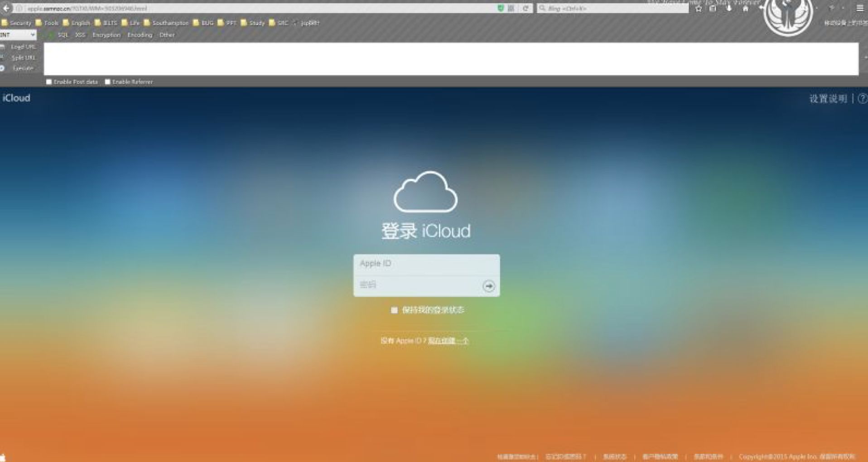
Task: Open the SQL menu in HackBar
Action: [63, 35]
